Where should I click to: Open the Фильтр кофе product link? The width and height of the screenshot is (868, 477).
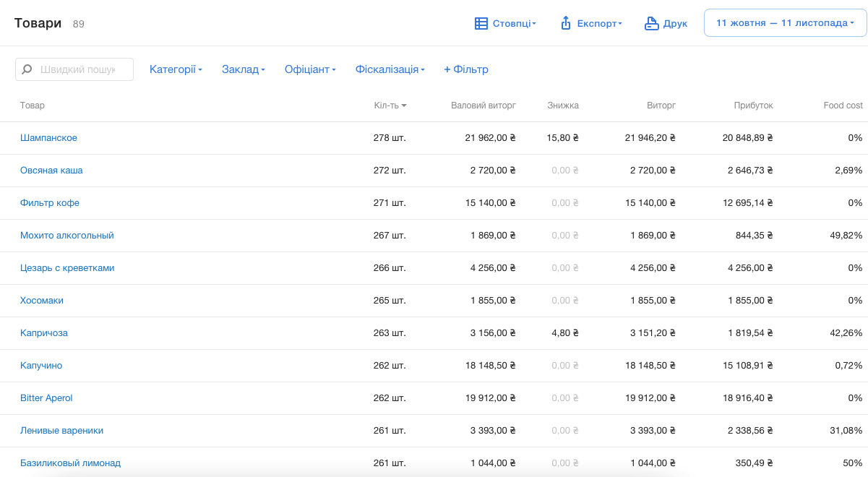point(50,203)
